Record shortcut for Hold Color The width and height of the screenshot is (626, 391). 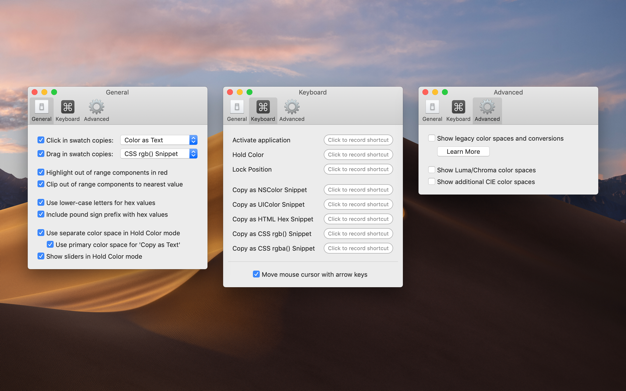click(358, 155)
